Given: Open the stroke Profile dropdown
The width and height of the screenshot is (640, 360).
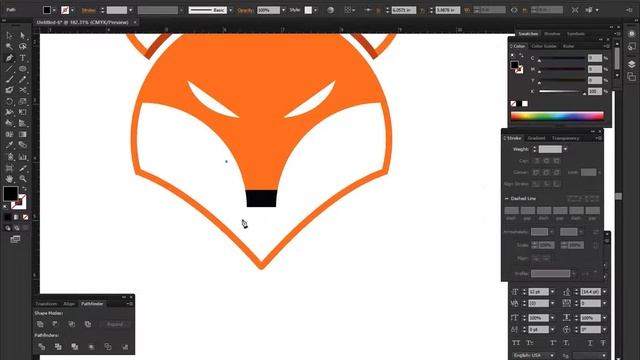Looking at the screenshot, I should tap(573, 273).
